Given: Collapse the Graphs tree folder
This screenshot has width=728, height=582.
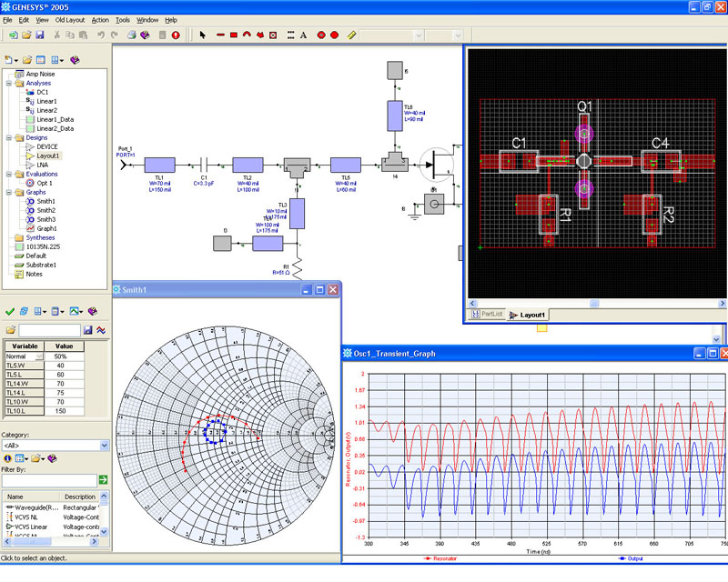Looking at the screenshot, I should coord(9,192).
